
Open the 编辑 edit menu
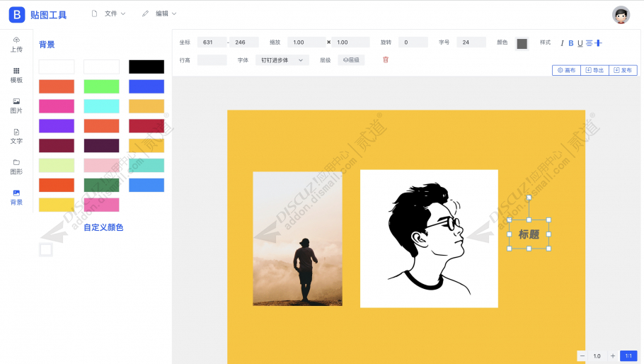point(159,13)
